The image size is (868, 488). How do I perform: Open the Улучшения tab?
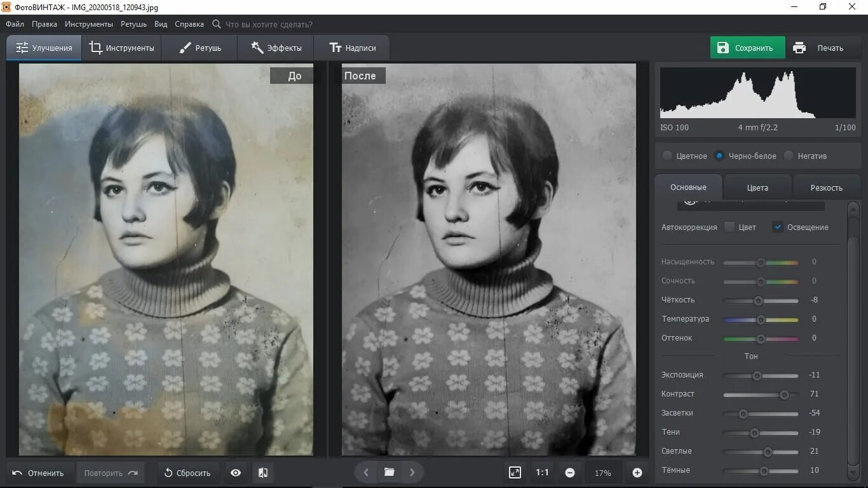click(44, 48)
